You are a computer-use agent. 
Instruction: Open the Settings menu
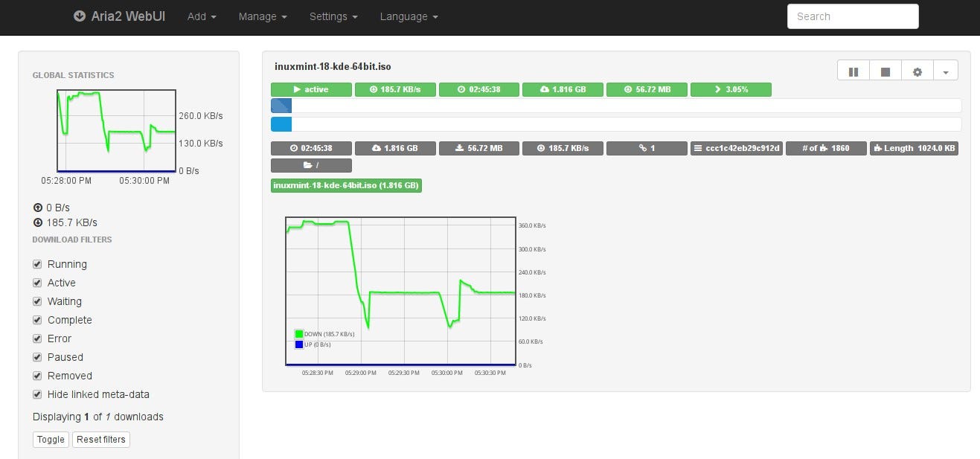click(333, 16)
